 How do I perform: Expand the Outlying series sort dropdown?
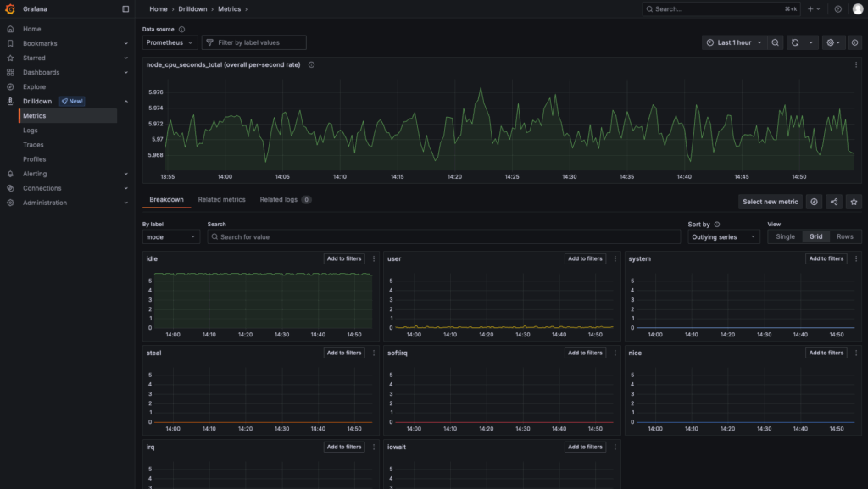[x=723, y=237]
